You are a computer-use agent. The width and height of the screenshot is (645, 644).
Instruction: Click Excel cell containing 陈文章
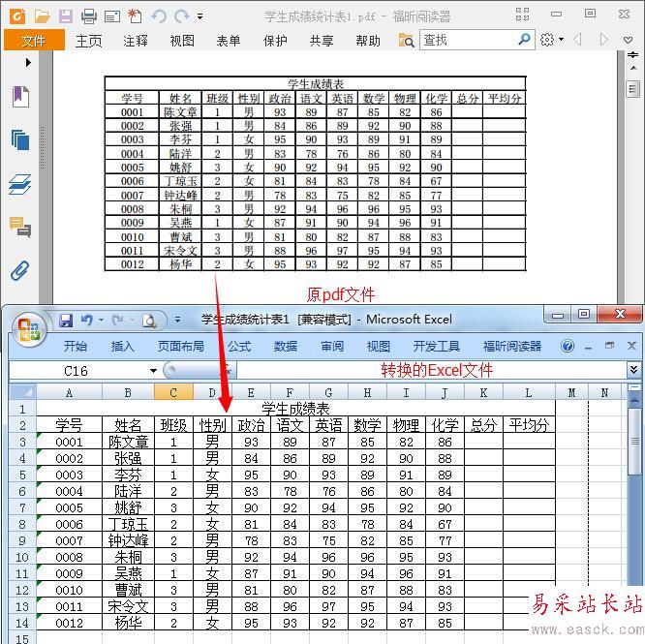(129, 442)
